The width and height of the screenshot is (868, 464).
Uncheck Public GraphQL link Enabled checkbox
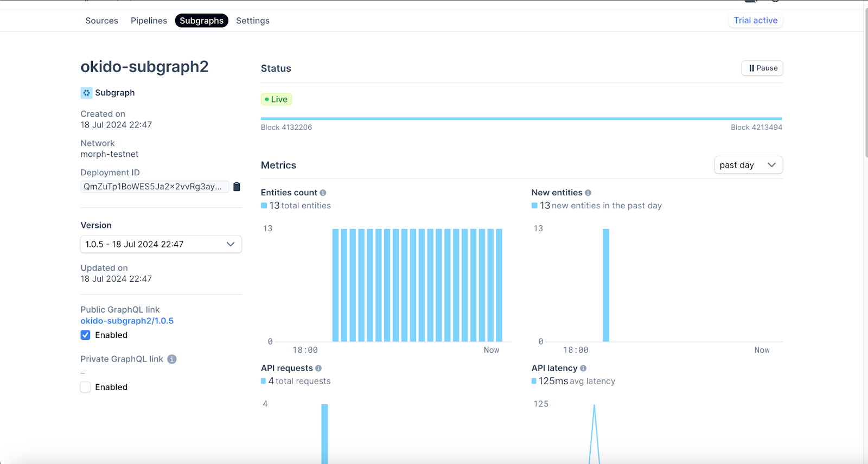coord(86,335)
